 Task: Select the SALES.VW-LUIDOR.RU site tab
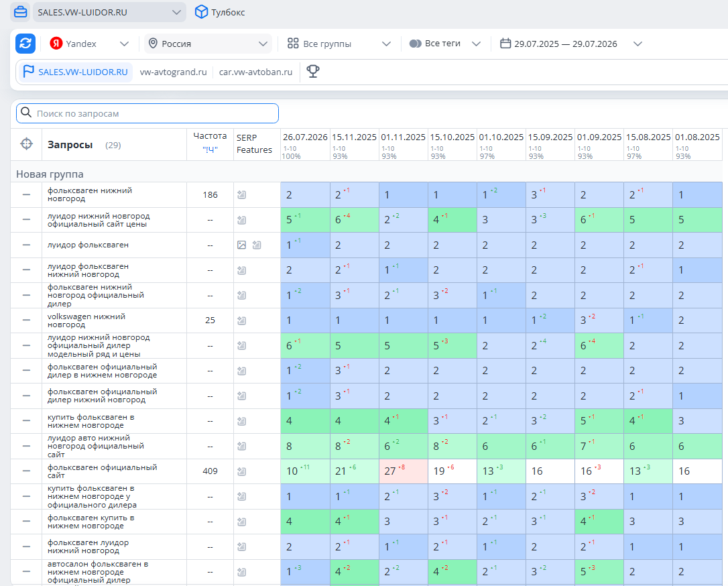pos(76,72)
